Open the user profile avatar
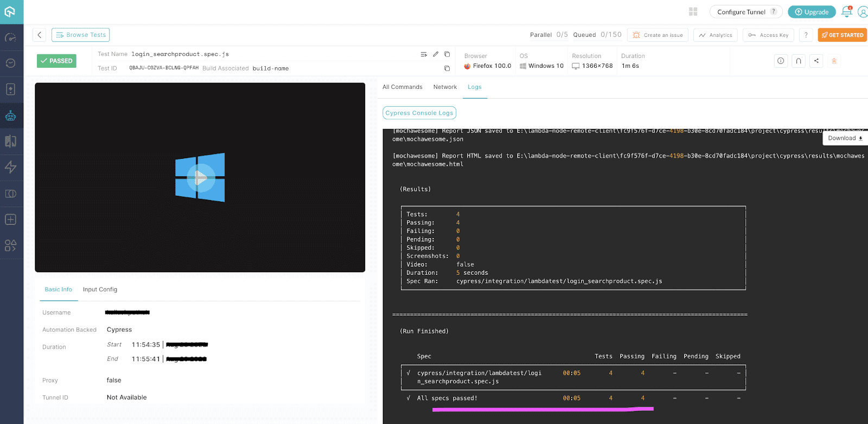 tap(863, 11)
